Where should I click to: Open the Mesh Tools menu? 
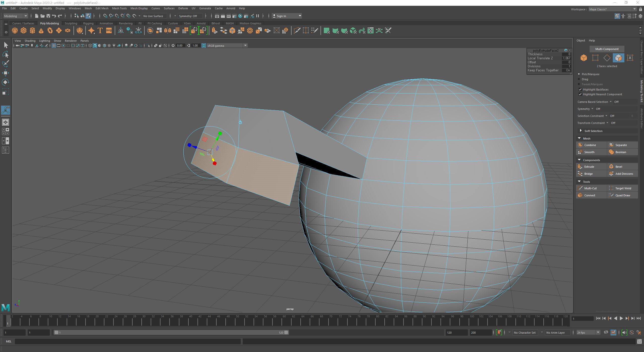(x=119, y=8)
